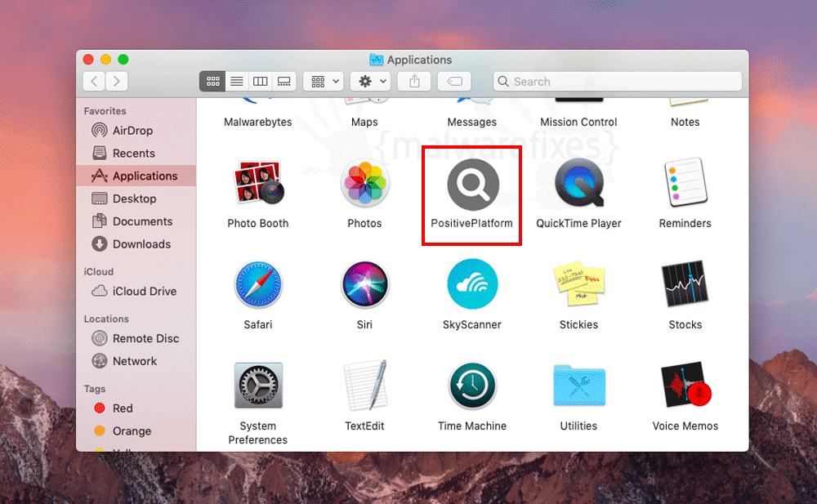
Task: Click the Maps app label
Action: point(364,122)
